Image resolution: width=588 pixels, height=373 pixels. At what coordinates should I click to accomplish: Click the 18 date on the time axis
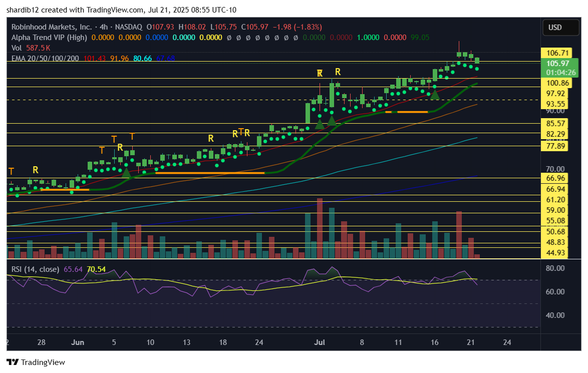pyautogui.click(x=223, y=342)
